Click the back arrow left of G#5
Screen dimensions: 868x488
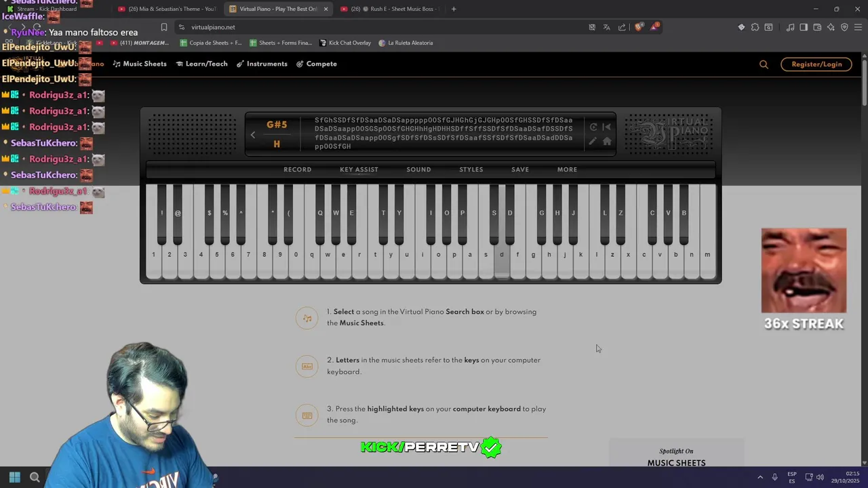click(253, 134)
